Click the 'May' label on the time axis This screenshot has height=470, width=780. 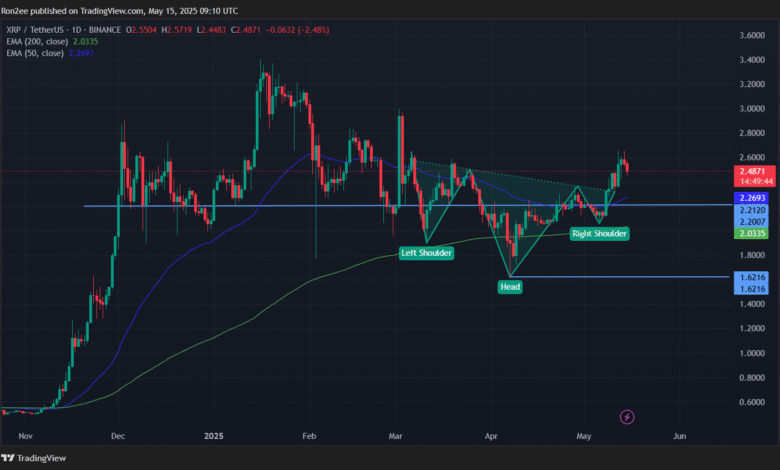click(x=584, y=436)
